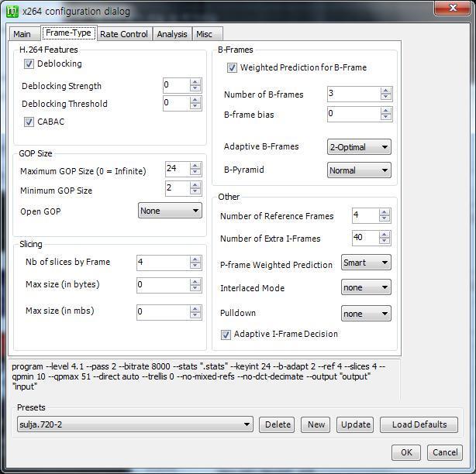Decrease Number of Reference Frames
476x474 pixels.
385,219
